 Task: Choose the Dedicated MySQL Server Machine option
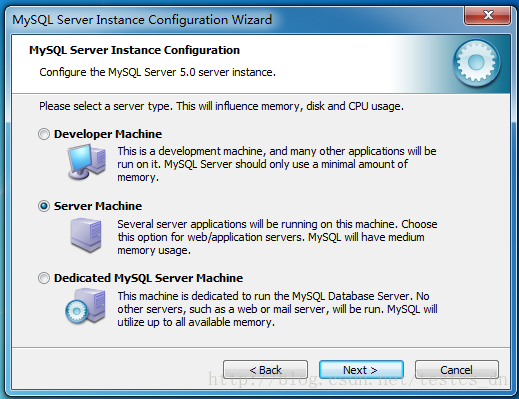click(44, 278)
